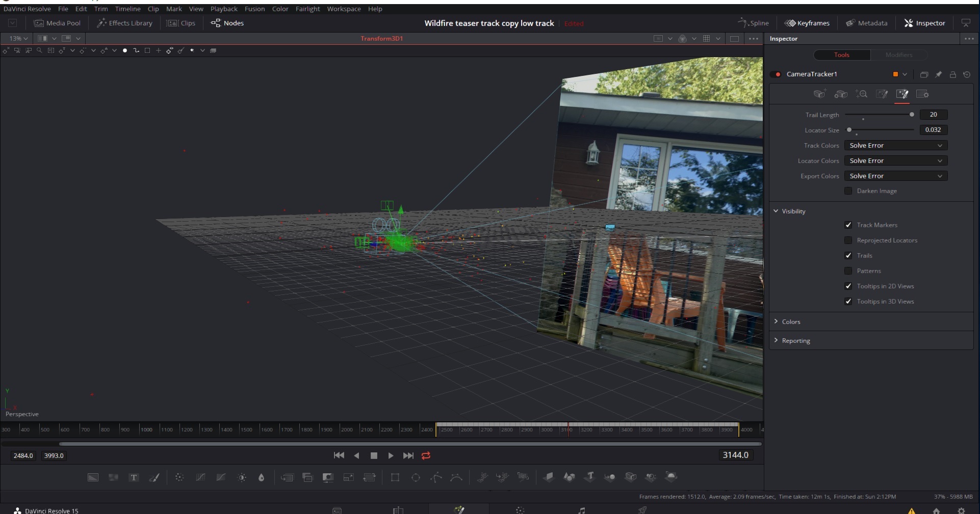
Task: Open the Playback menu
Action: (x=224, y=9)
